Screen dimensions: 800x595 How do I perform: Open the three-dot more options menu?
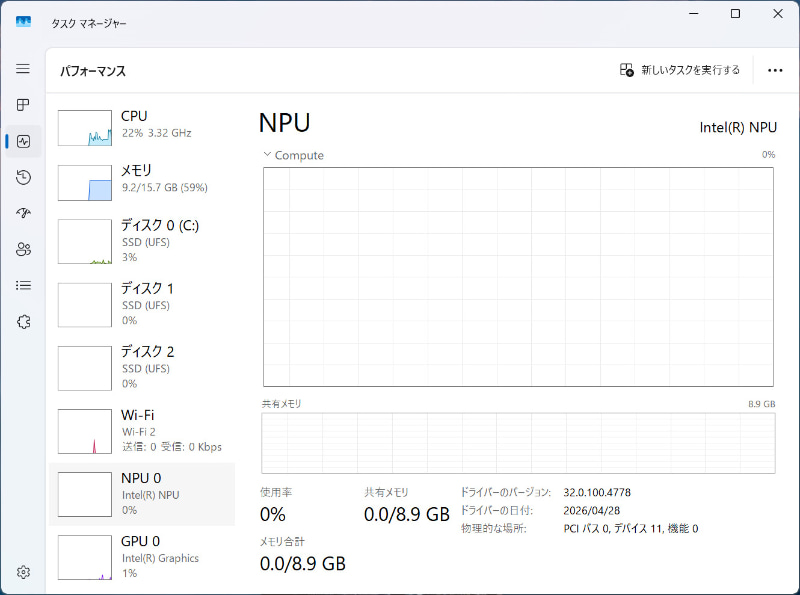click(775, 70)
